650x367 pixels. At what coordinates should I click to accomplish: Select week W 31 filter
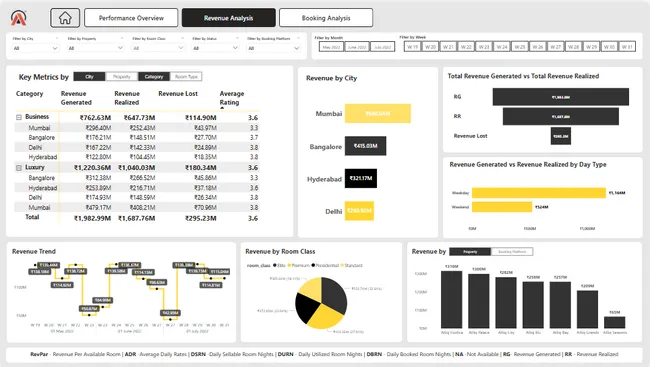pyautogui.click(x=627, y=47)
